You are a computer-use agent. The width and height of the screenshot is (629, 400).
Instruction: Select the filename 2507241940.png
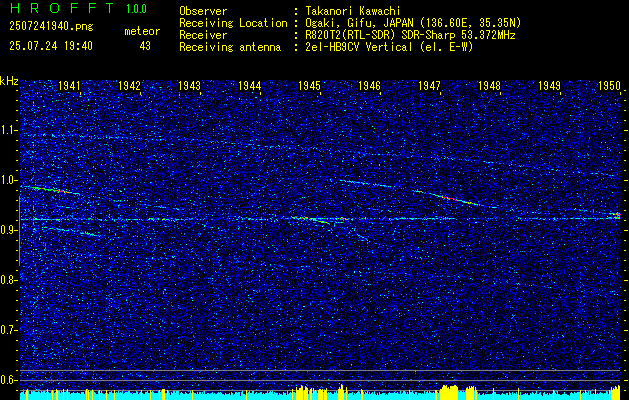(x=51, y=26)
